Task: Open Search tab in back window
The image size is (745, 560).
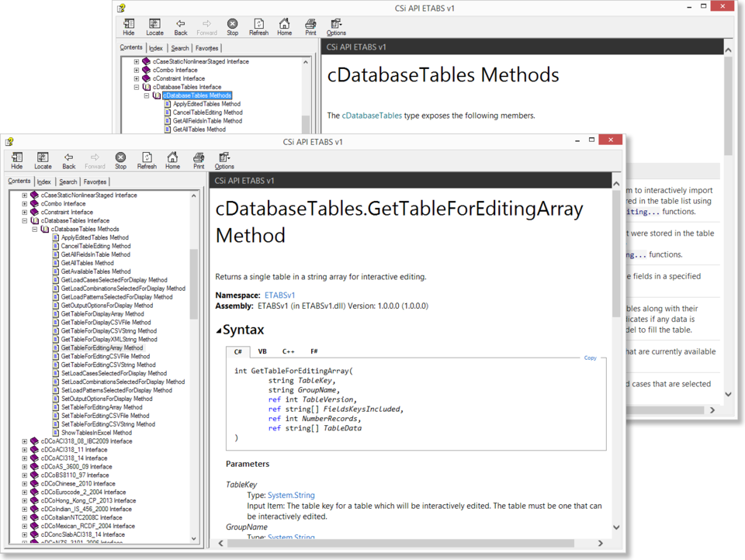Action: pos(180,48)
